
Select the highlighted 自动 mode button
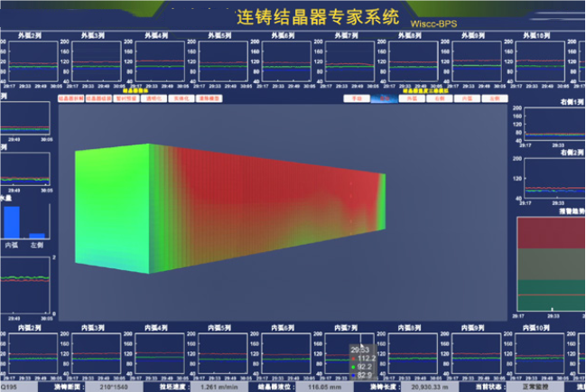(384, 98)
